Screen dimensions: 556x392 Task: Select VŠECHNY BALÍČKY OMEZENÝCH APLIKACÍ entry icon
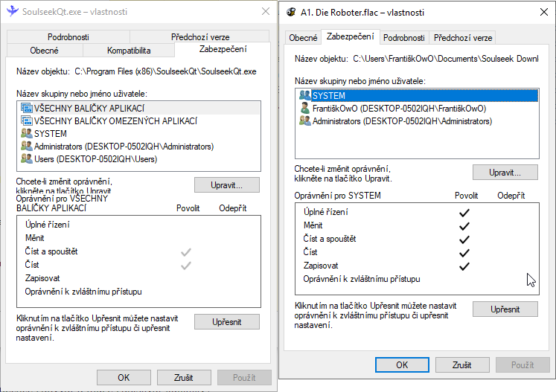pyautogui.click(x=28, y=121)
